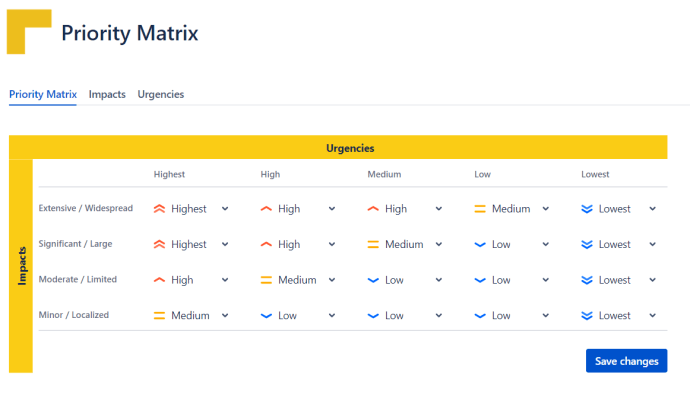Click Medium priority icon in Significant/Medium cell
The image size is (690, 404).
coord(373,245)
